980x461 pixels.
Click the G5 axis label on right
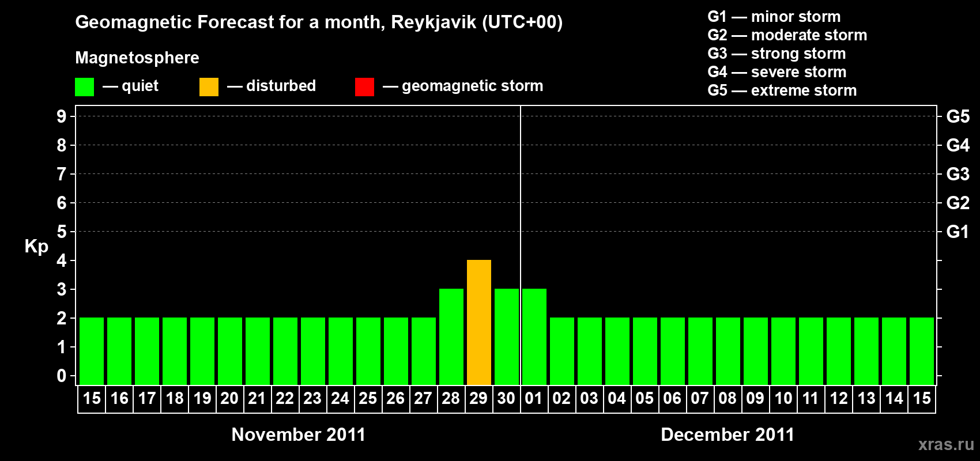point(958,116)
